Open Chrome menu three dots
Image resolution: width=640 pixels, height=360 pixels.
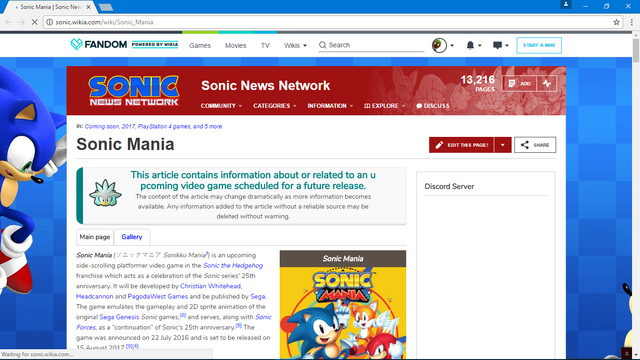pos(631,22)
